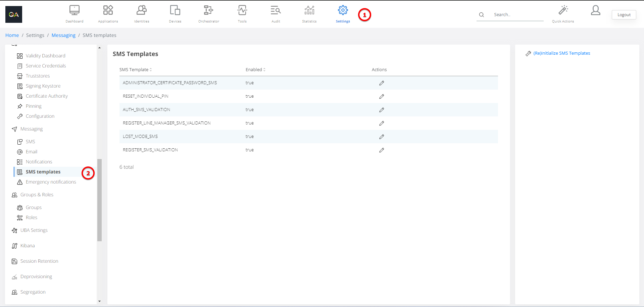Edit the RESET_INDIVIDUAL_PIN template

pyautogui.click(x=382, y=96)
